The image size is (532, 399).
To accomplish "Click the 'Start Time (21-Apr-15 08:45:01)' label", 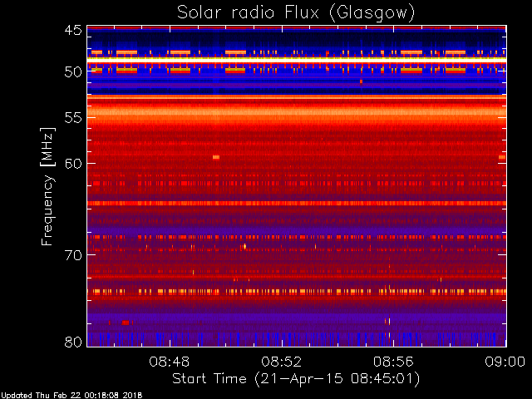I will coord(296,379).
